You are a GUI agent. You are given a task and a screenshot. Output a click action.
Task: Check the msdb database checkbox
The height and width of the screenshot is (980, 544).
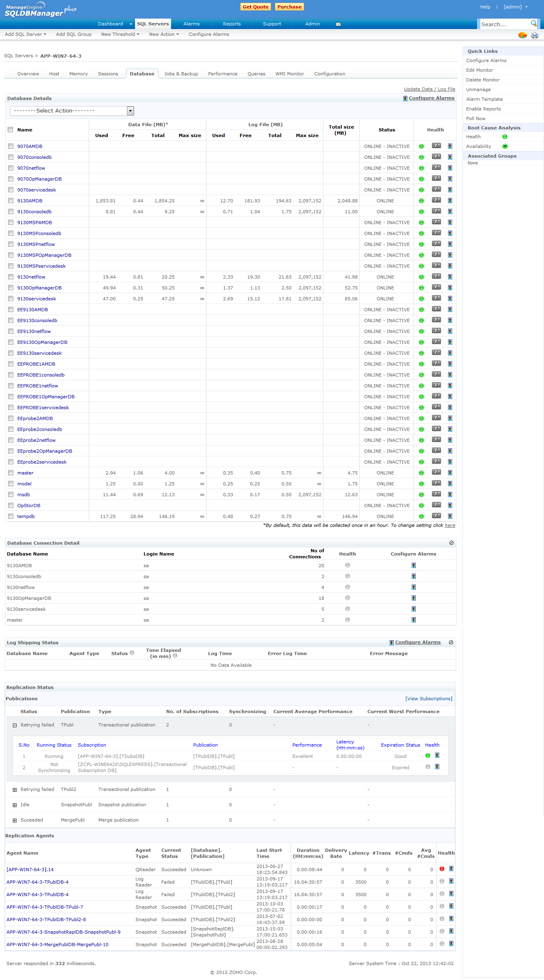coord(11,495)
